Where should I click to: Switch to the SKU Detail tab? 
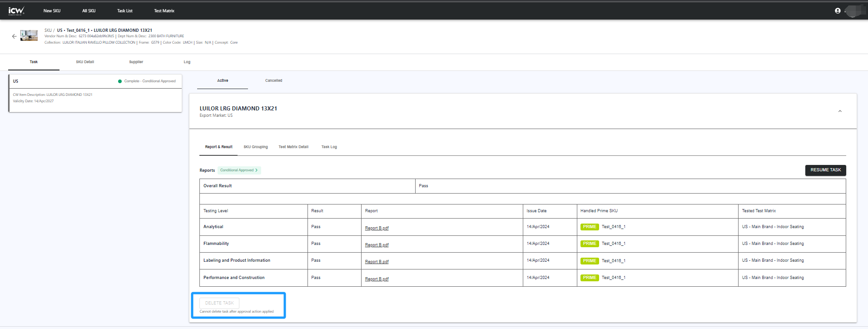pyautogui.click(x=85, y=62)
